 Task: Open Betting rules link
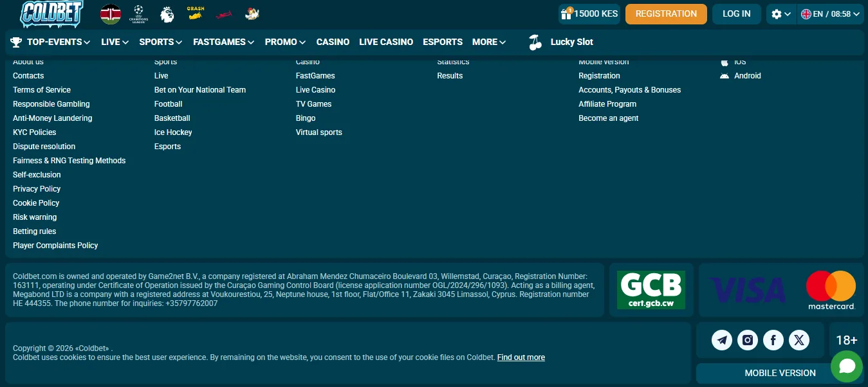point(35,231)
